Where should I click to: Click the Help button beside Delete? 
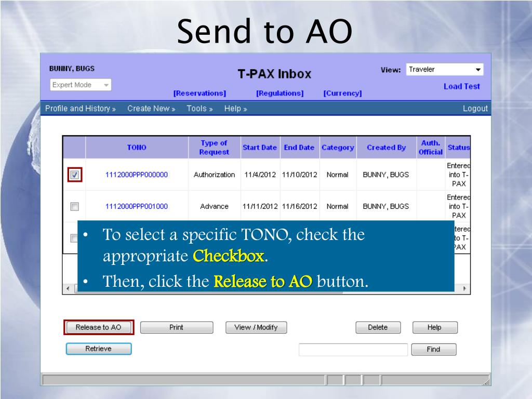(x=435, y=327)
